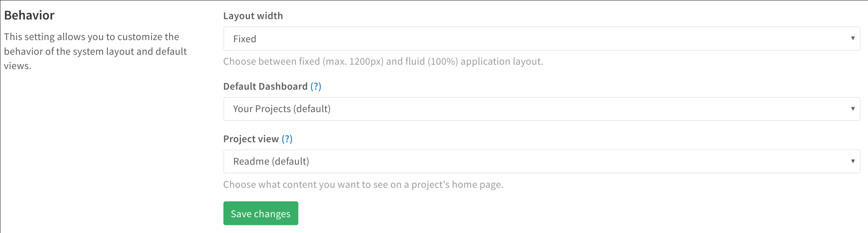Click the project home page hint text

[x=363, y=184]
